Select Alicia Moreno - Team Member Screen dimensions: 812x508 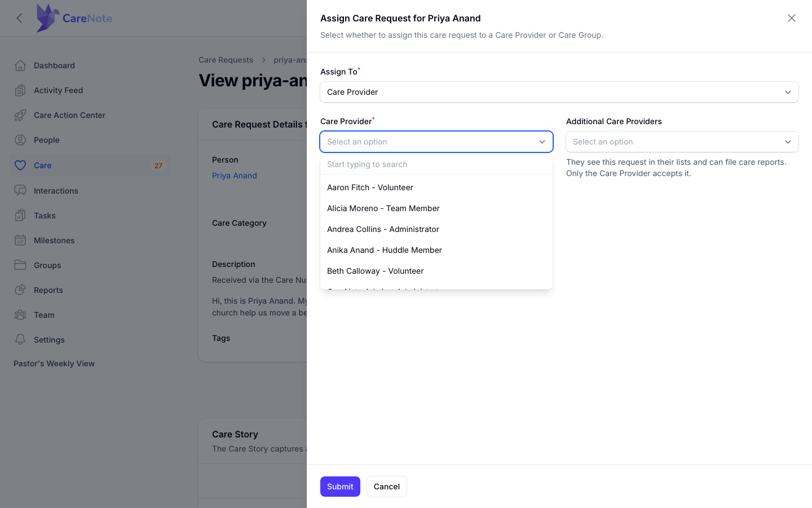436,208
